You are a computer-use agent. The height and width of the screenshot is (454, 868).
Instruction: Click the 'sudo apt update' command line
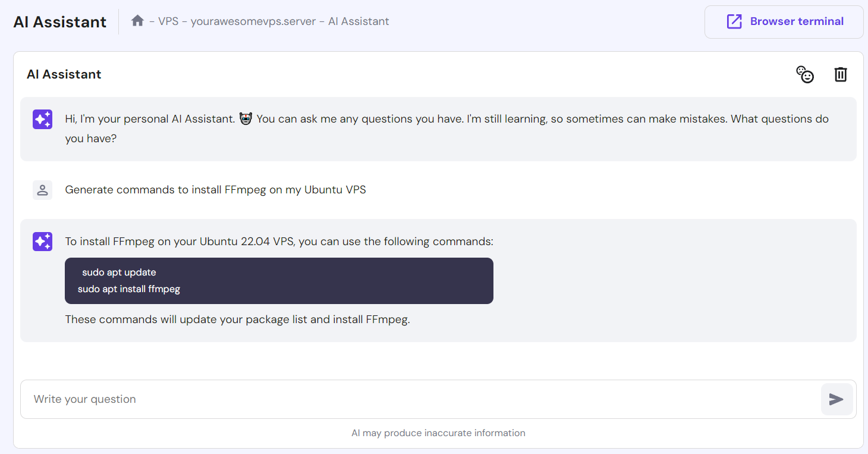click(119, 273)
